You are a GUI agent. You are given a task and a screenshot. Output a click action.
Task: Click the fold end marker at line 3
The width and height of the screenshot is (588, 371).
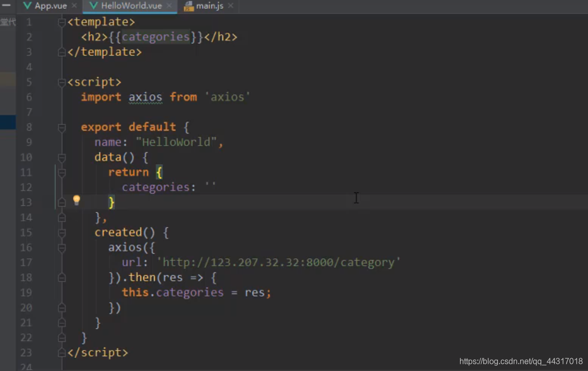click(x=62, y=53)
